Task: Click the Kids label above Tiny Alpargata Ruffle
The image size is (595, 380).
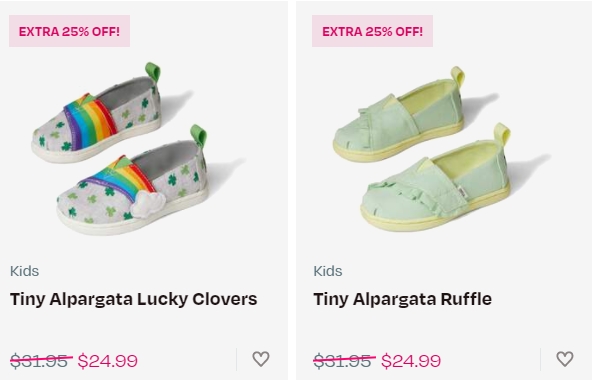Action: coord(328,271)
